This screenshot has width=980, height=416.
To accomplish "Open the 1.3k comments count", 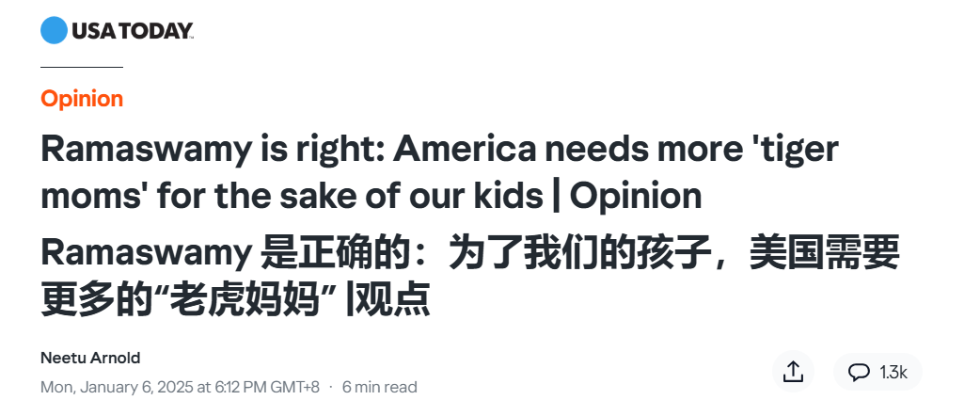I will 893,372.
